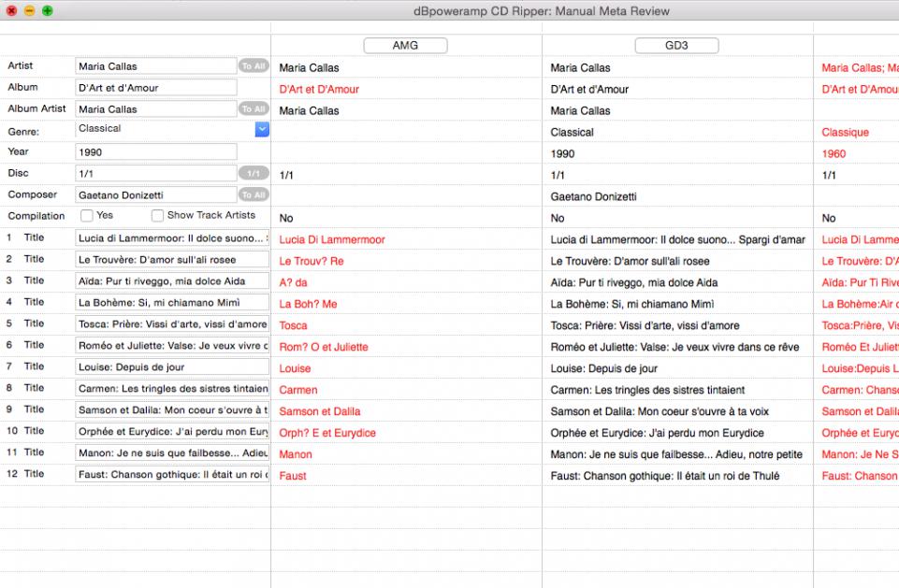Image resolution: width=899 pixels, height=588 pixels.
Task: Toggle the 'Show Track Artists' checkbox
Action: [157, 216]
